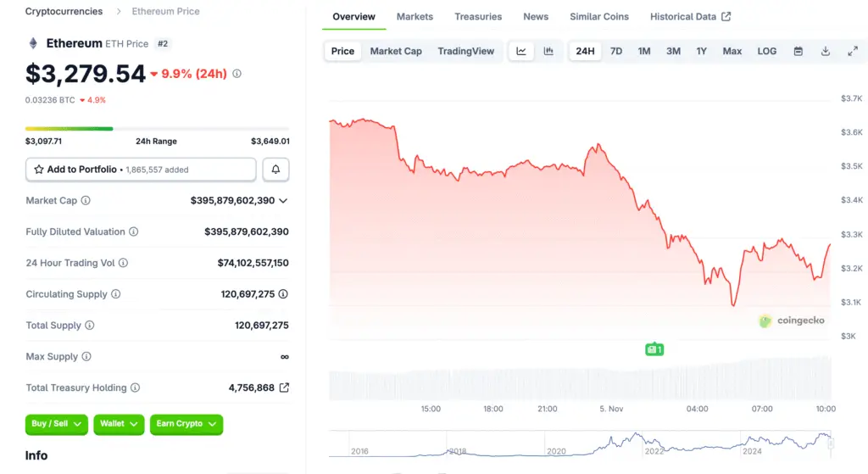Toggle the LOG scale option
This screenshot has height=474, width=868.
pos(766,51)
